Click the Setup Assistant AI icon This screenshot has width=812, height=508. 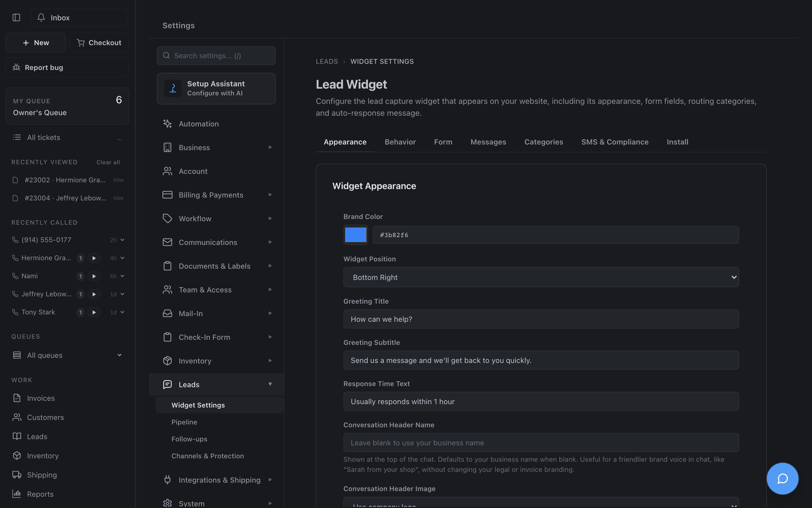tap(173, 88)
